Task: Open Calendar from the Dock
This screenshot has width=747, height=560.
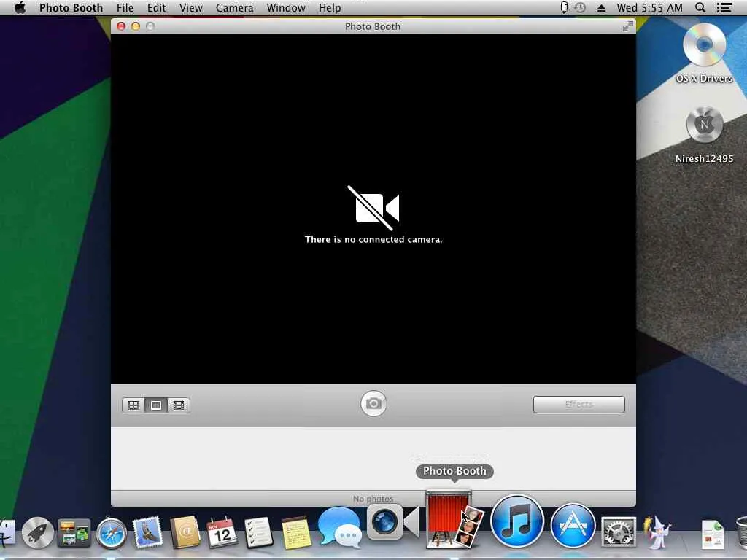Action: coord(222,532)
